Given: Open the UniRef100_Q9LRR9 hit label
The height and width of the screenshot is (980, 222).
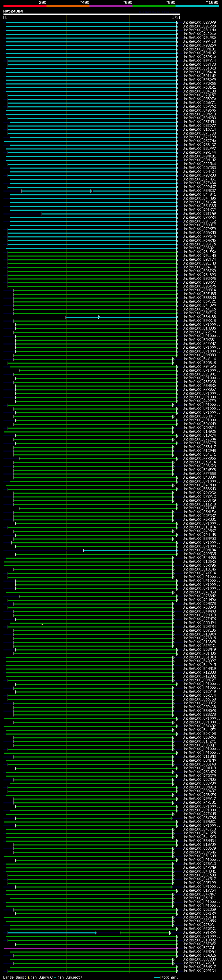Looking at the screenshot, I should 199,26.
